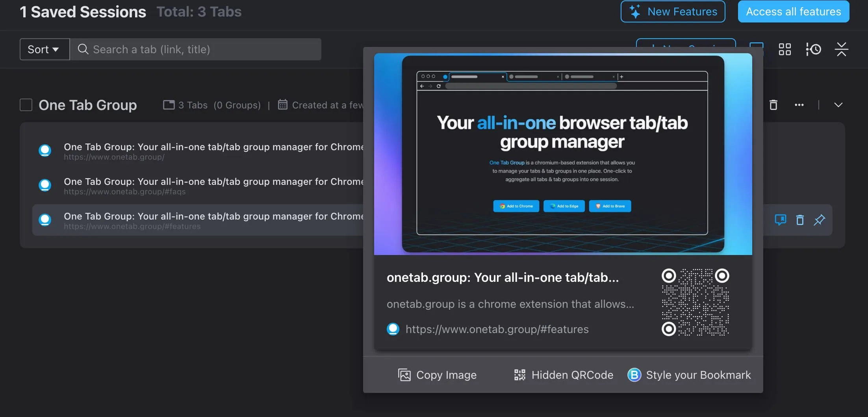Expand the One Tab Group session chevron

tap(838, 105)
